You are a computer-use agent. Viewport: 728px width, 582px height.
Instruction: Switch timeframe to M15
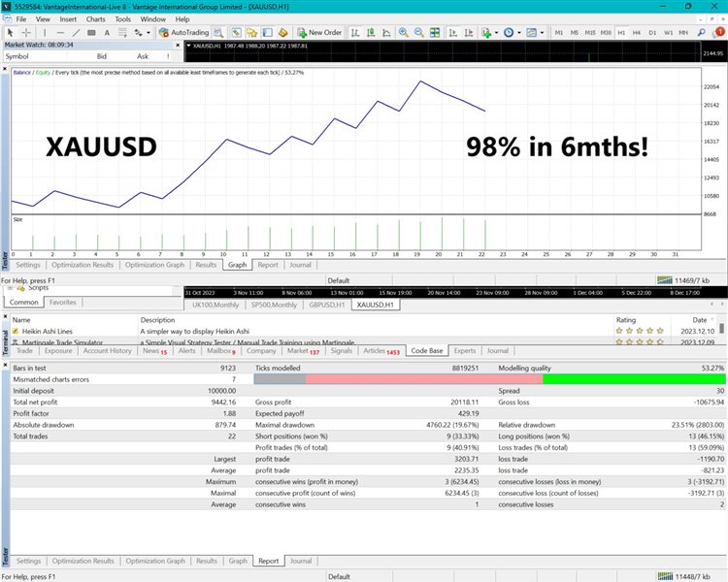pyautogui.click(x=590, y=32)
